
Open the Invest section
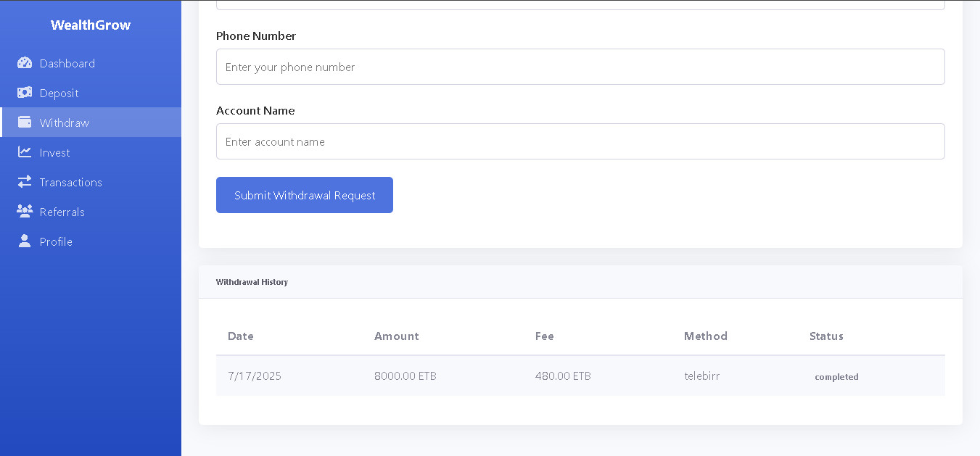91,152
